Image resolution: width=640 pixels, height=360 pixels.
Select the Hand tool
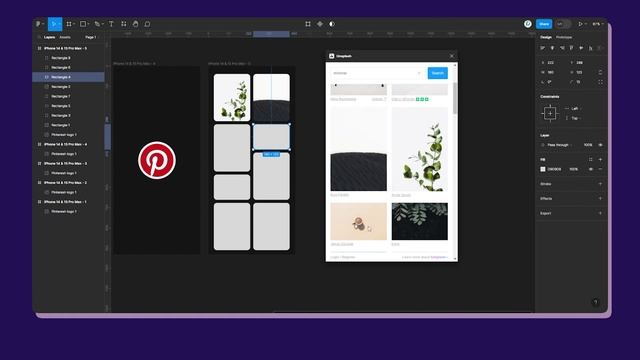[136, 24]
